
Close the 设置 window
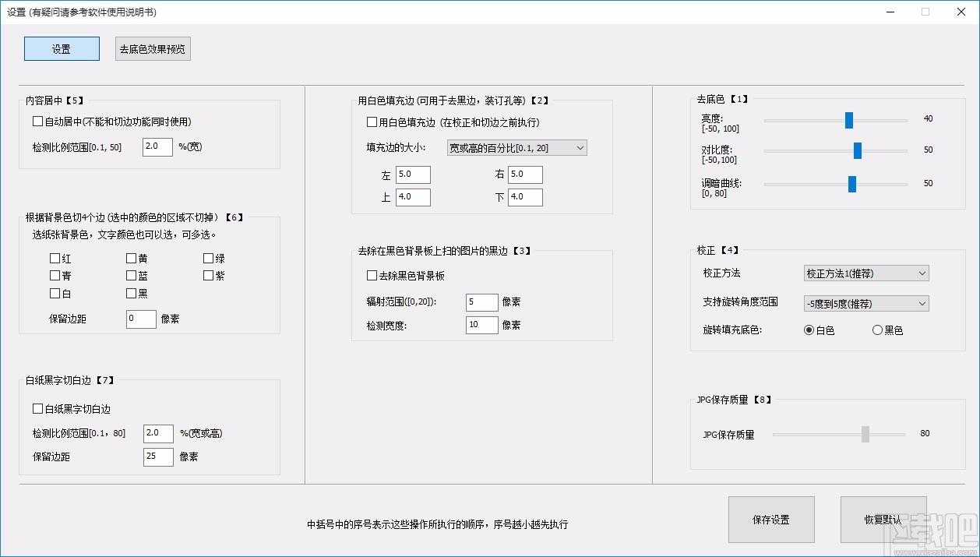[x=961, y=12]
